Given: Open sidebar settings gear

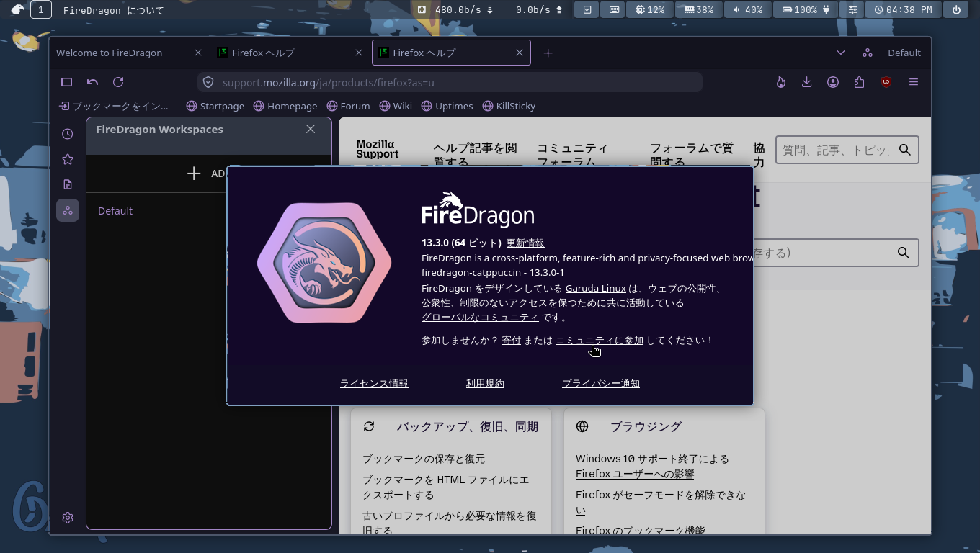Looking at the screenshot, I should coord(68,518).
